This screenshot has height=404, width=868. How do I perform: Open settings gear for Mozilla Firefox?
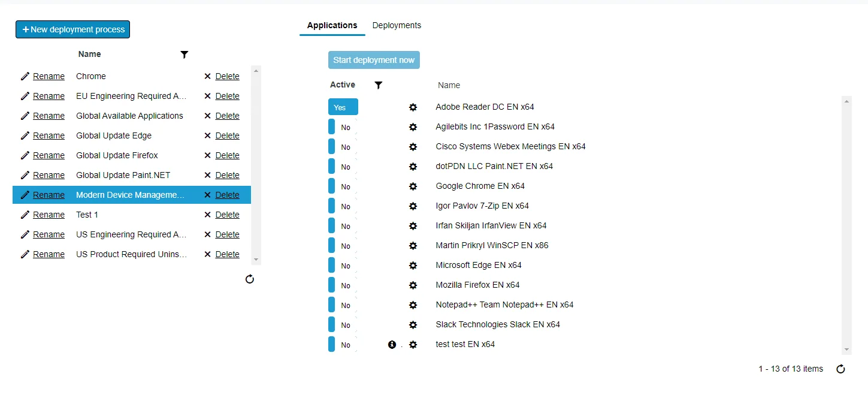413,285
